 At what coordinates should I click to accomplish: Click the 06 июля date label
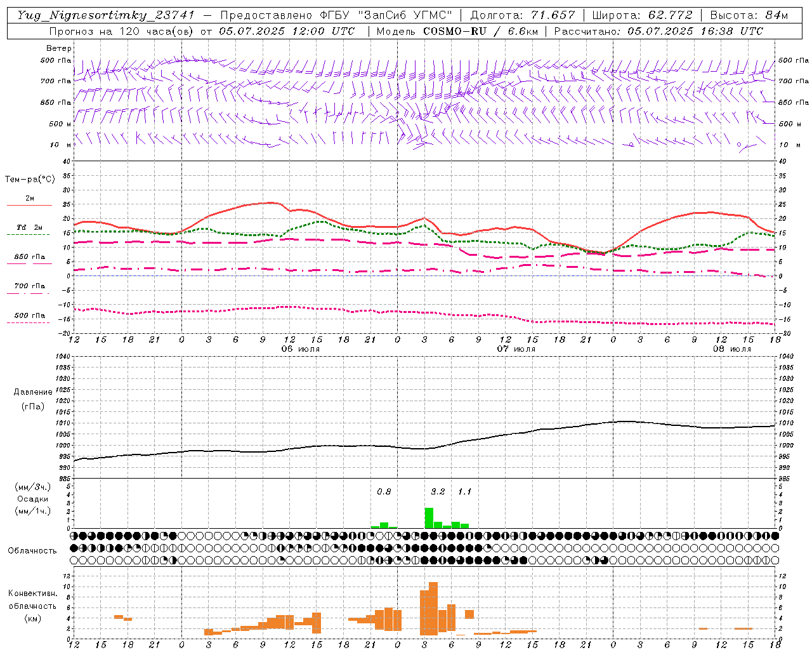coord(301,349)
